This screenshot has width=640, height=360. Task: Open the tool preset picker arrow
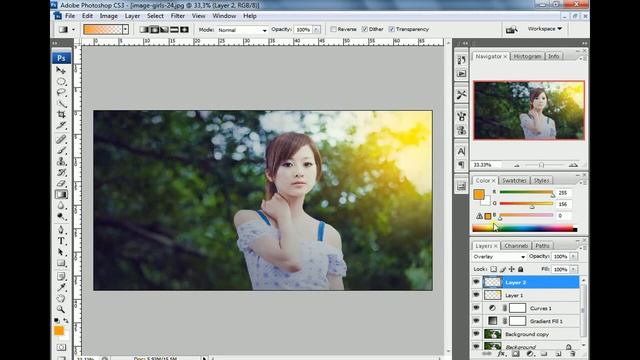click(x=73, y=29)
